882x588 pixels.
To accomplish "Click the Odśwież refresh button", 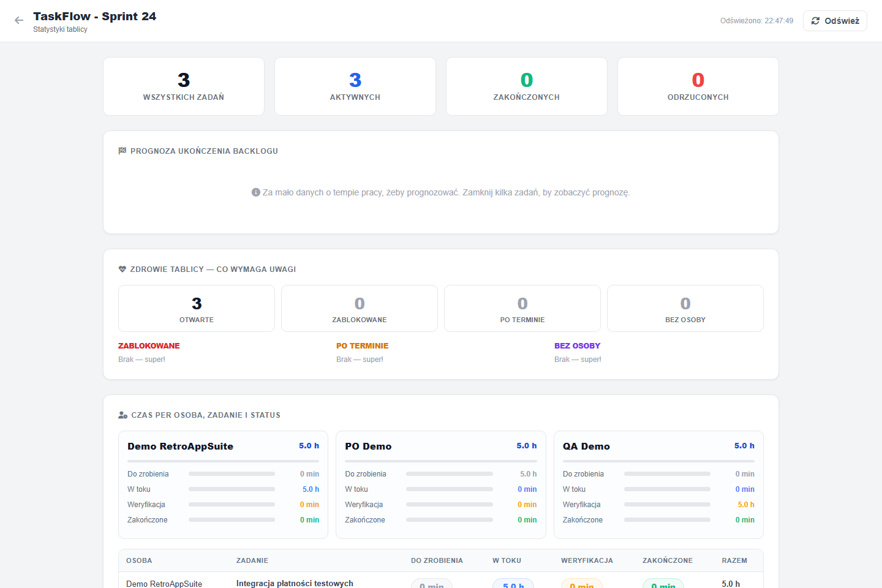I will (835, 21).
